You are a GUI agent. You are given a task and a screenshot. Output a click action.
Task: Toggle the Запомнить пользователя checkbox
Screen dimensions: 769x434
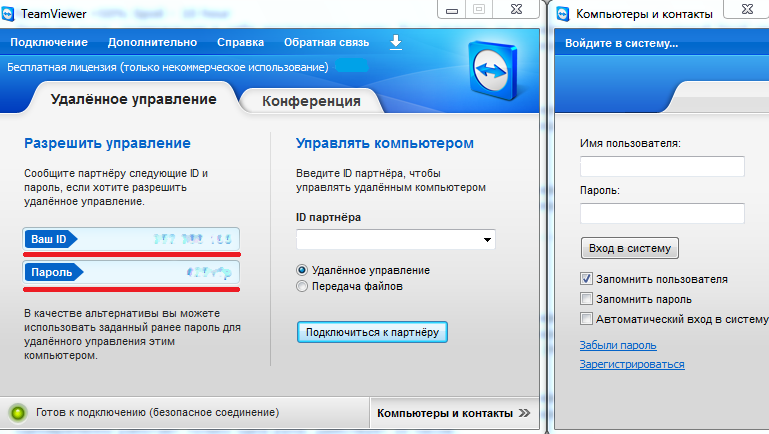click(586, 279)
